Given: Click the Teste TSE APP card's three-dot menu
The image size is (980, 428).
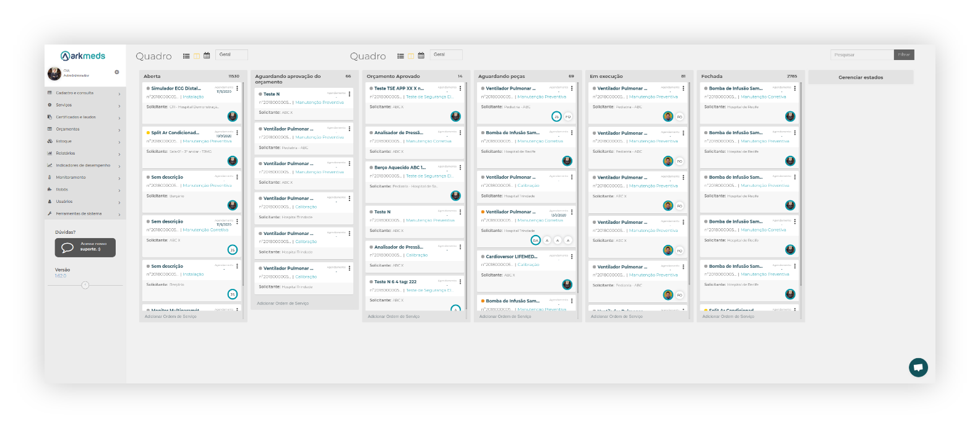Looking at the screenshot, I should coord(460,88).
